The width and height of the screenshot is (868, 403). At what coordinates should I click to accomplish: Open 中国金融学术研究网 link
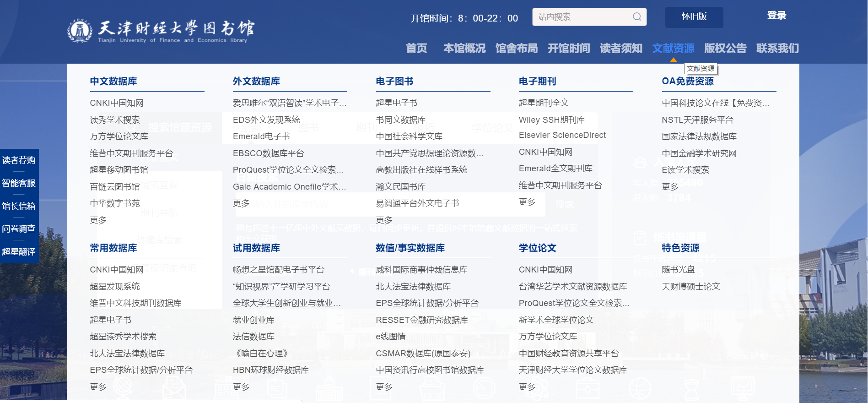[x=699, y=153]
